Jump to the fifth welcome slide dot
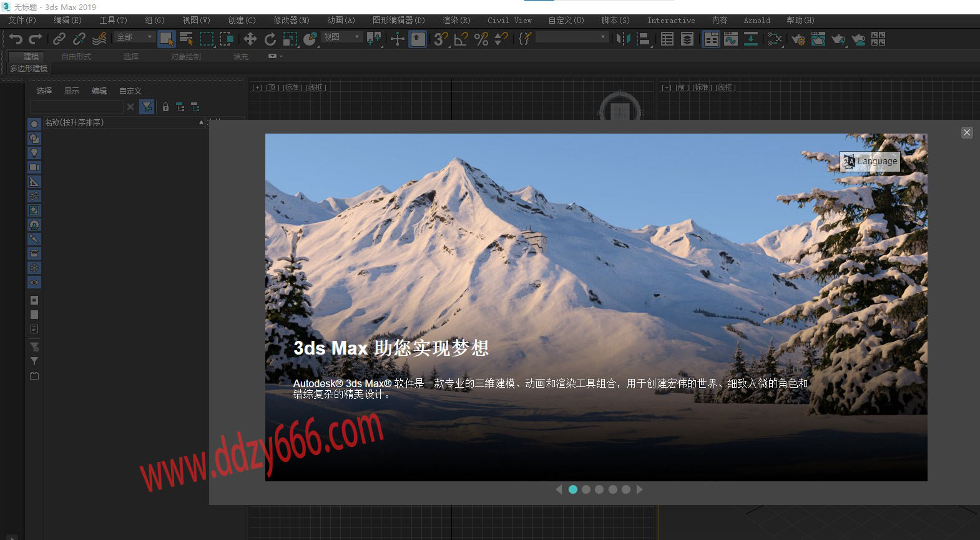Image resolution: width=980 pixels, height=540 pixels. pos(626,489)
